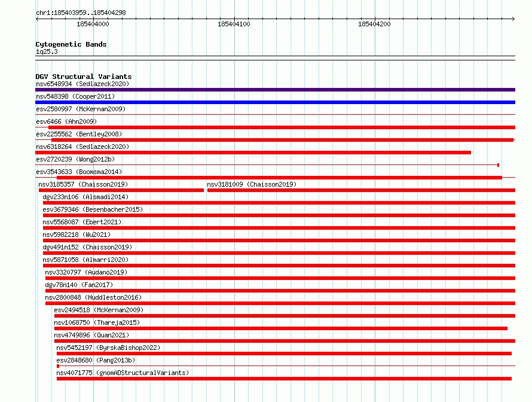Open variant nsv5982218 (Wu2021)

(x=77, y=234)
